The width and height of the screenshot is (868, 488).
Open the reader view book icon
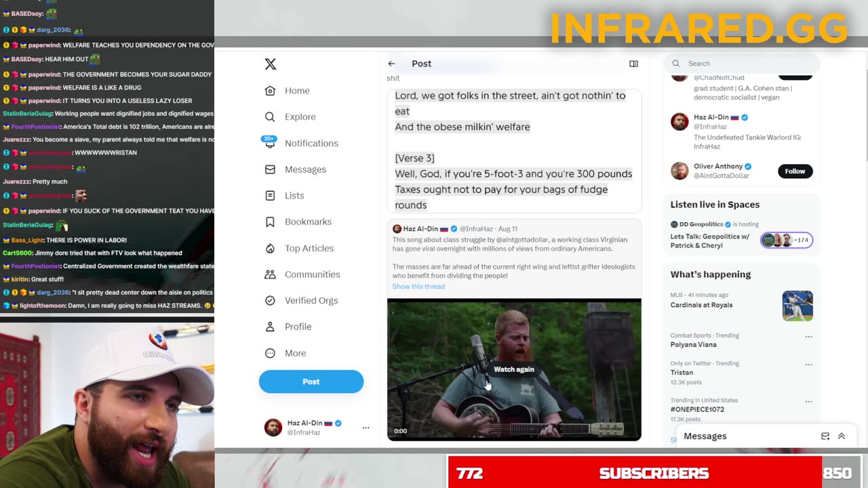click(x=633, y=64)
